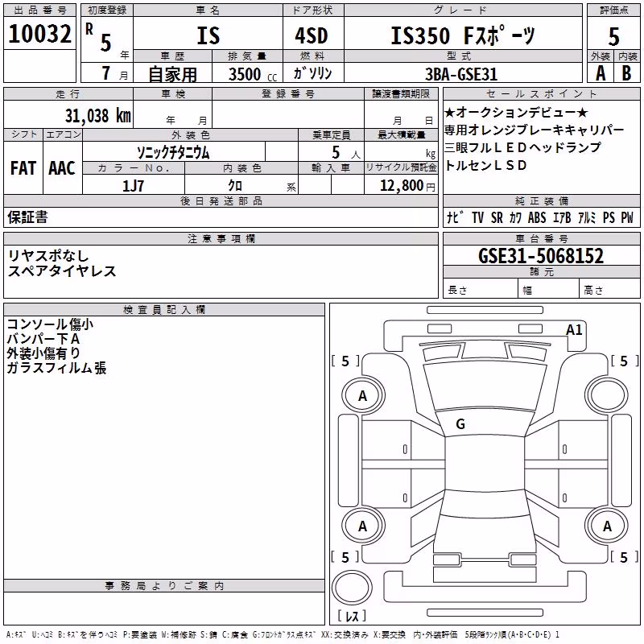Click chassis number GSE31-5068152
The image size is (644, 644).
point(541,256)
